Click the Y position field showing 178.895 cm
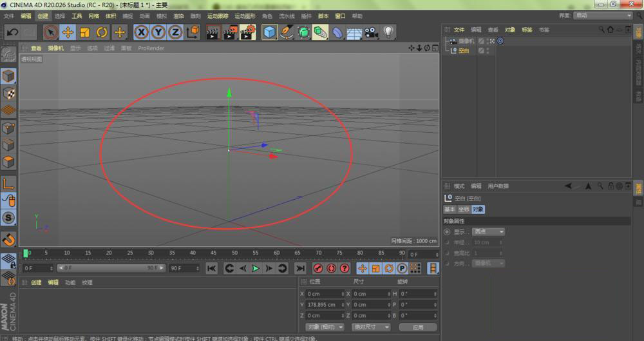The height and width of the screenshot is (341, 644). (325, 305)
